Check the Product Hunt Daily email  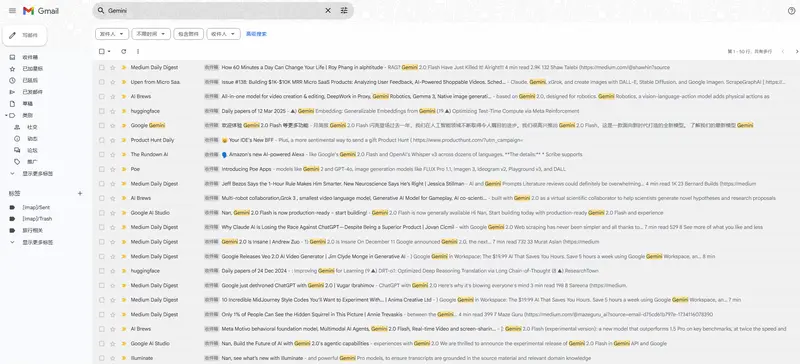(x=102, y=140)
